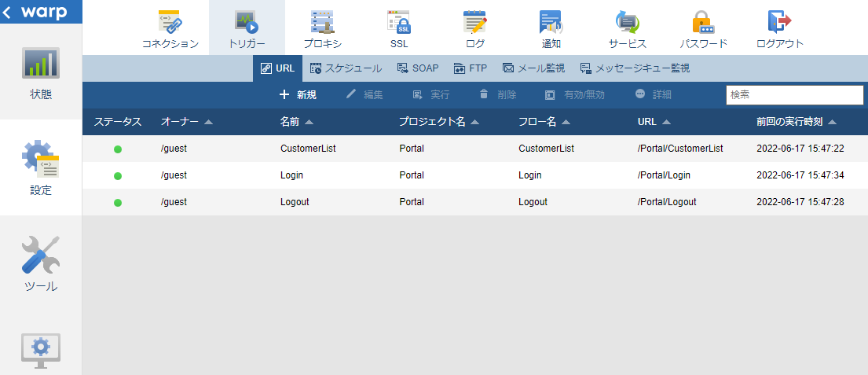
Task: Click the 編集 (Edit) button
Action: [364, 94]
